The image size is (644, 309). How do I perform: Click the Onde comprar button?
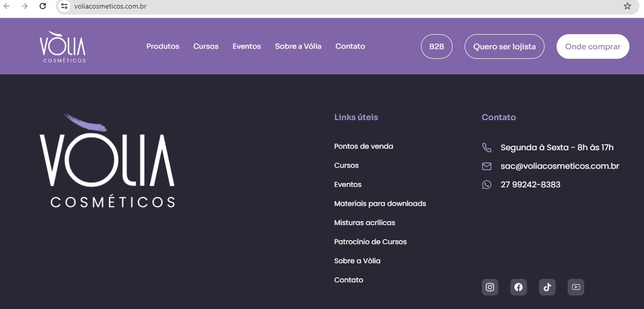tap(593, 47)
